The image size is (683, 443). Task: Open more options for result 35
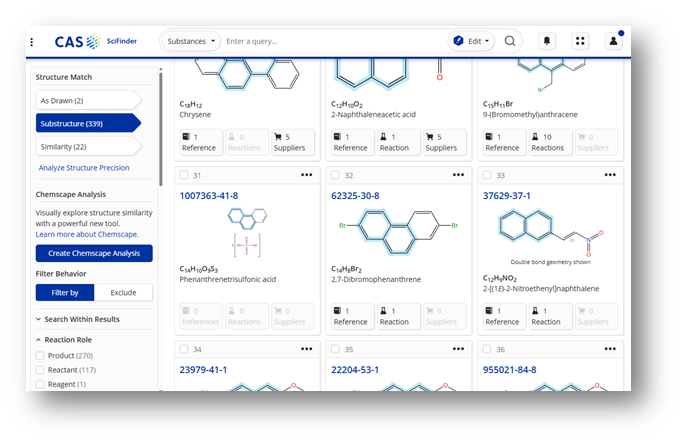(458, 349)
